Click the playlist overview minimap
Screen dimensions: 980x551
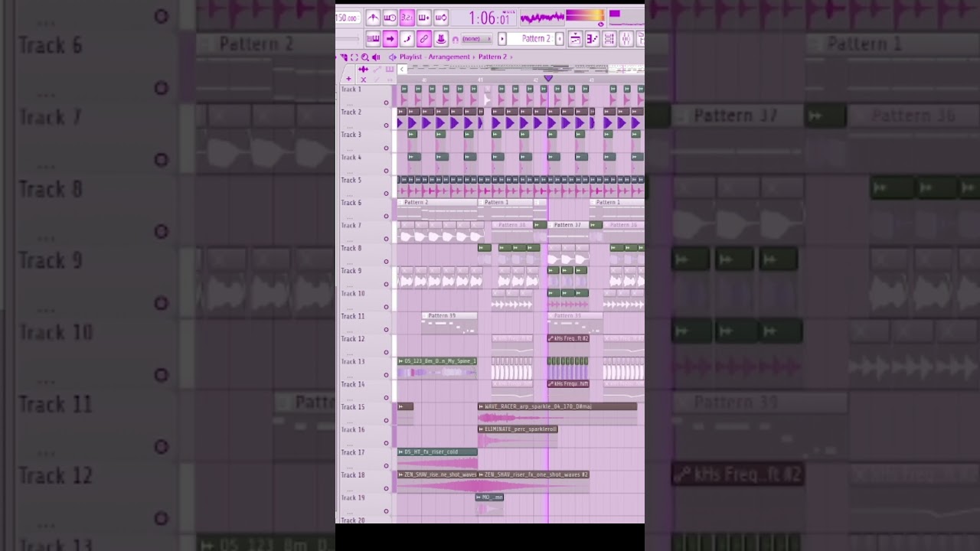526,70
